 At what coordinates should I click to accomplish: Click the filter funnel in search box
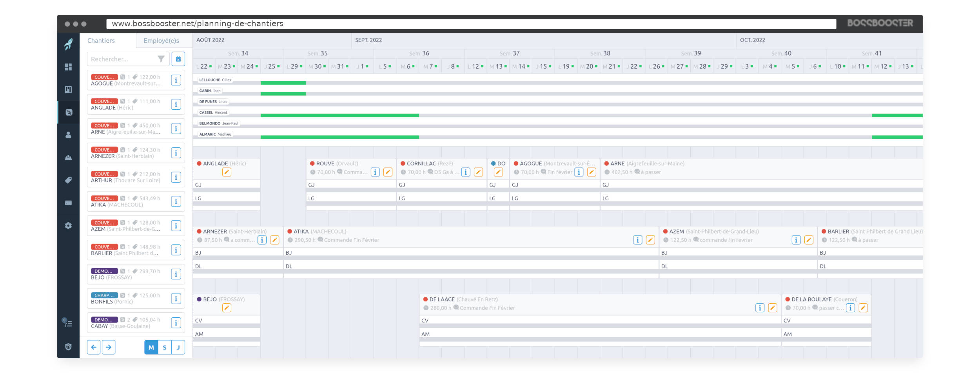click(x=161, y=59)
